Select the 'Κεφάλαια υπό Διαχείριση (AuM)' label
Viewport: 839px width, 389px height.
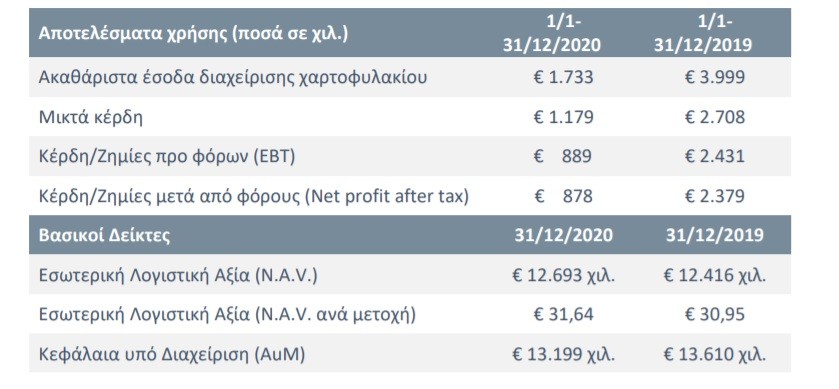coord(172,355)
